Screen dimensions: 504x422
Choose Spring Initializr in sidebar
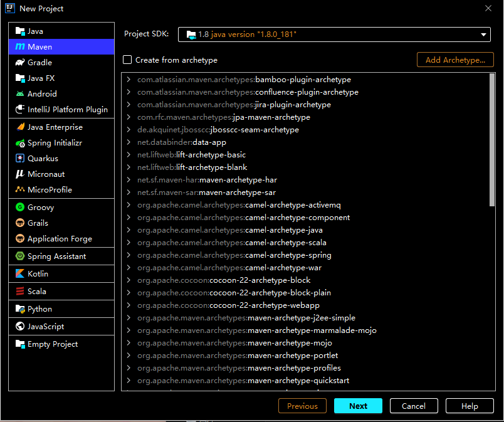click(61, 143)
